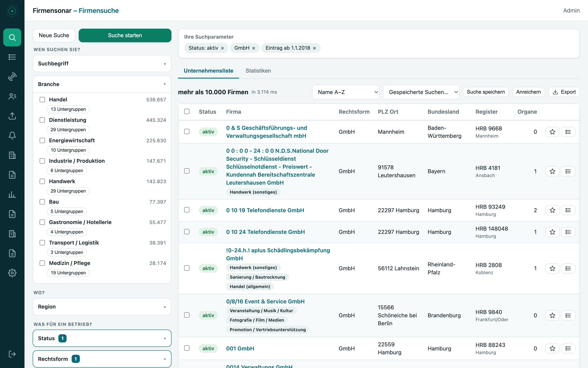This screenshot has width=588, height=368.
Task: Open the 'Gespeicherte Suchen...' dropdown
Action: coord(421,92)
